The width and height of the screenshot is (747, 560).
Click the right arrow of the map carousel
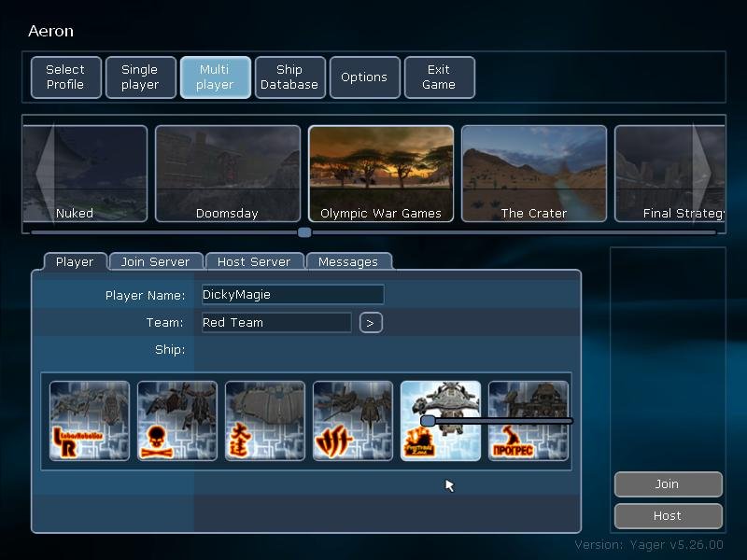702,174
